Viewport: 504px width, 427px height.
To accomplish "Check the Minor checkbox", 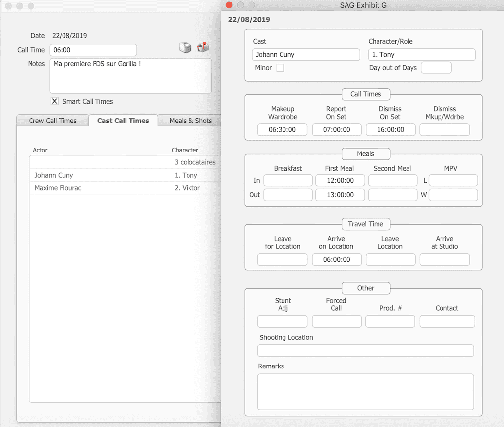I will click(x=280, y=68).
